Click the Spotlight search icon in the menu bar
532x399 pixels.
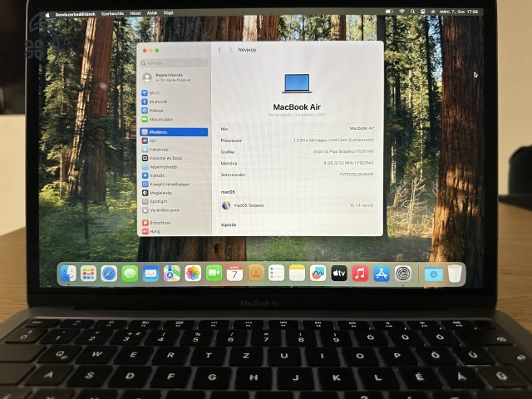click(412, 12)
